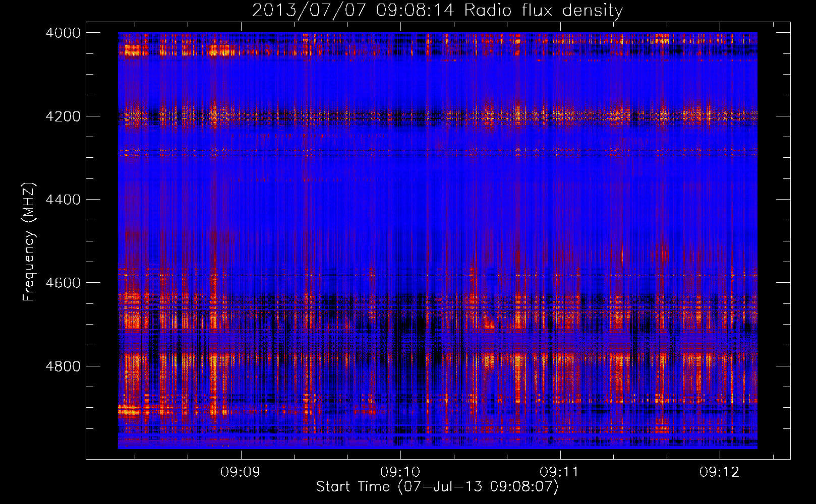
Task: Select the 09:10 time tick label
Action: (x=400, y=472)
